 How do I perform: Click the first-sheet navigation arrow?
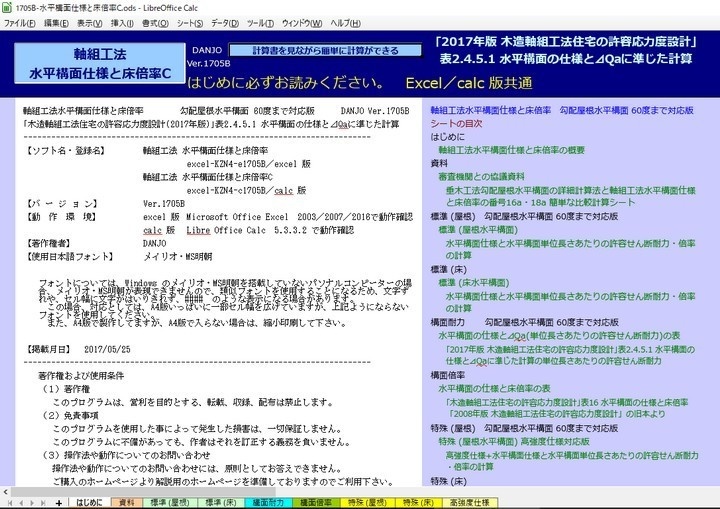pos(10,503)
